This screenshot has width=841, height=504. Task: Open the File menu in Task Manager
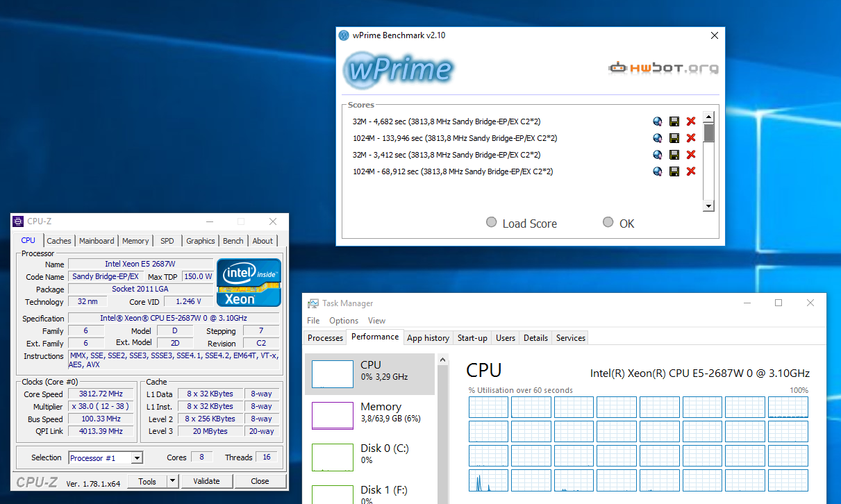[313, 321]
